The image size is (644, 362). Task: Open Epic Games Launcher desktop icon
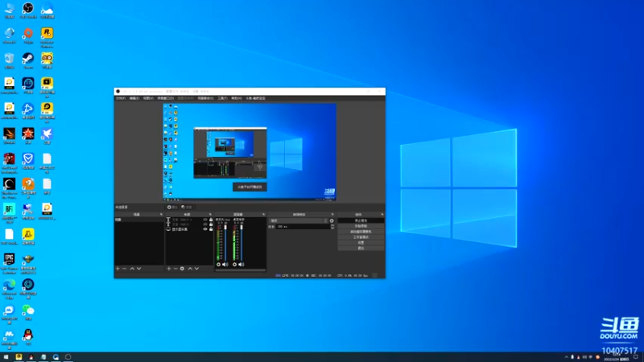9,264
